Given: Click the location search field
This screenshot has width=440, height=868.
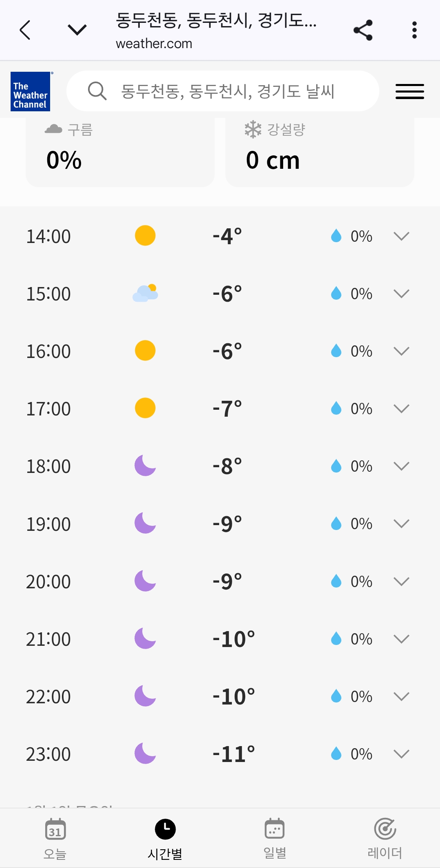Looking at the screenshot, I should 227,91.
